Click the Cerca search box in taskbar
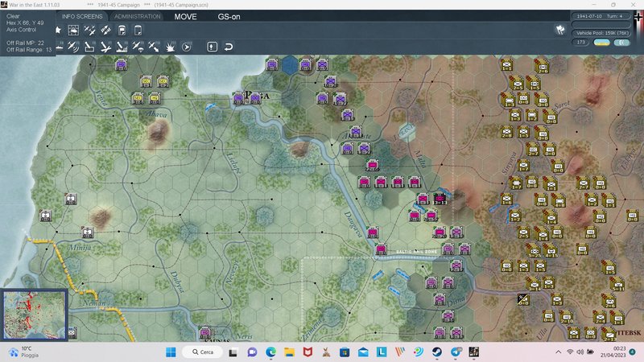 click(203, 352)
